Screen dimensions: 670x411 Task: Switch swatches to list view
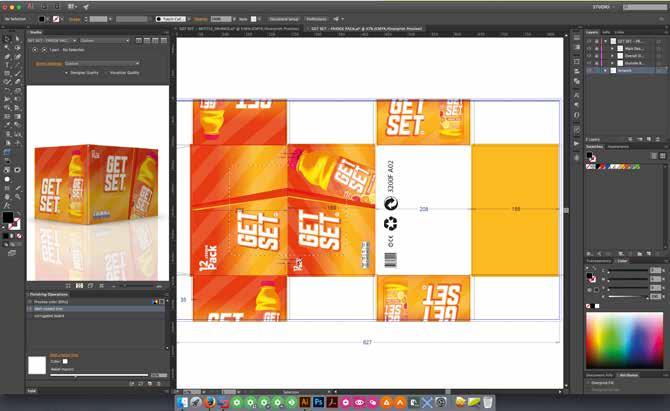pyautogui.click(x=655, y=156)
